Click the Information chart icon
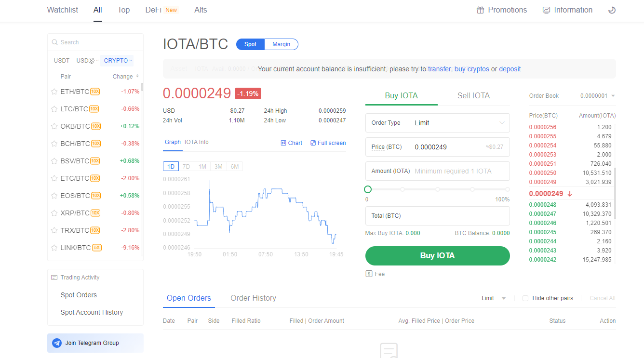This screenshot has width=644, height=358. tap(546, 10)
